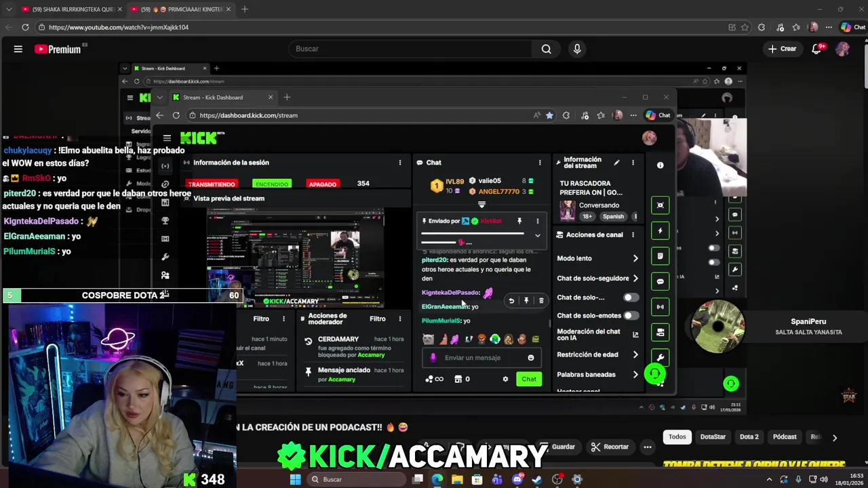
Task: Click the stream preview thumbnail
Action: pyautogui.click(x=295, y=258)
